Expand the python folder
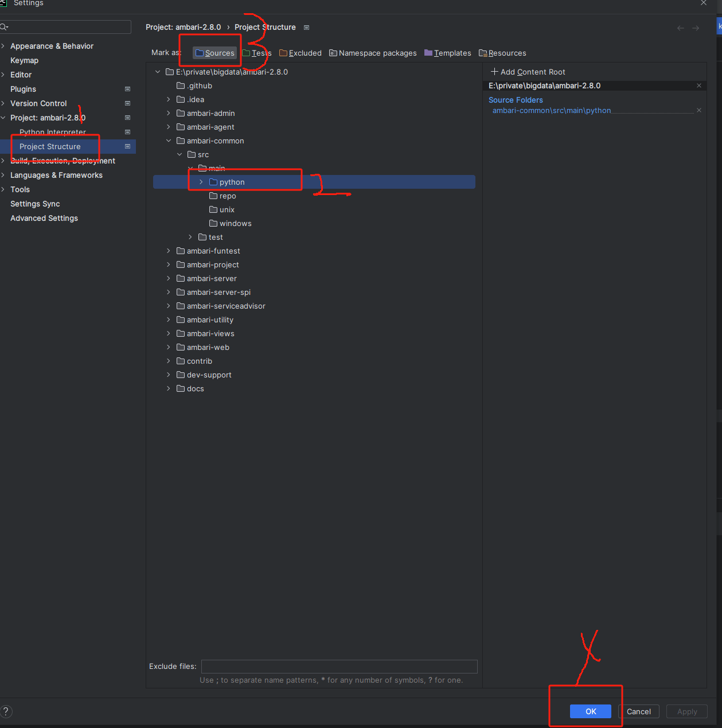722x728 pixels. (201, 182)
